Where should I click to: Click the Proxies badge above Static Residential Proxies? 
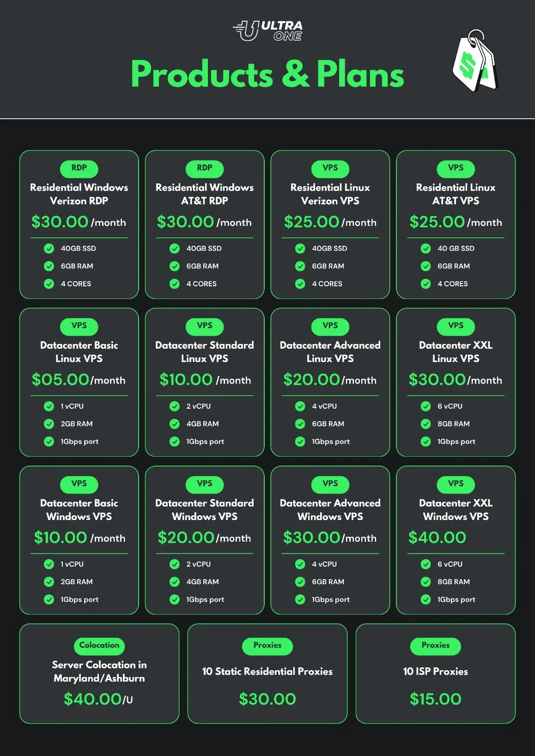point(267,646)
